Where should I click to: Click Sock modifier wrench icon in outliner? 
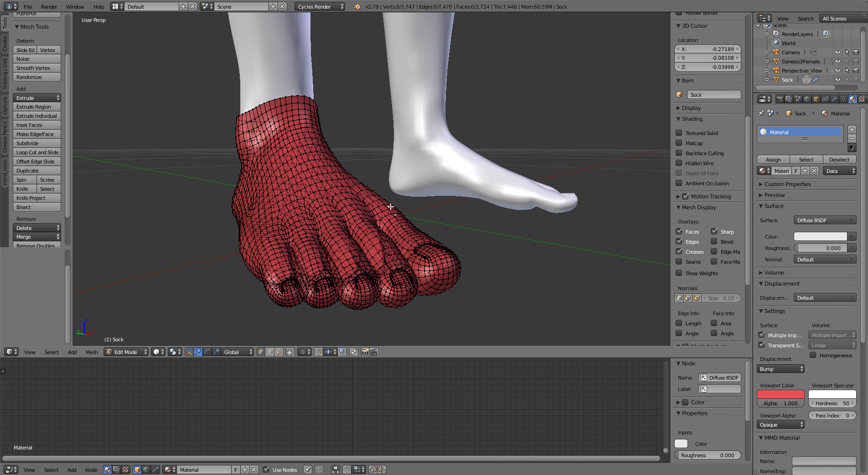[x=816, y=79]
